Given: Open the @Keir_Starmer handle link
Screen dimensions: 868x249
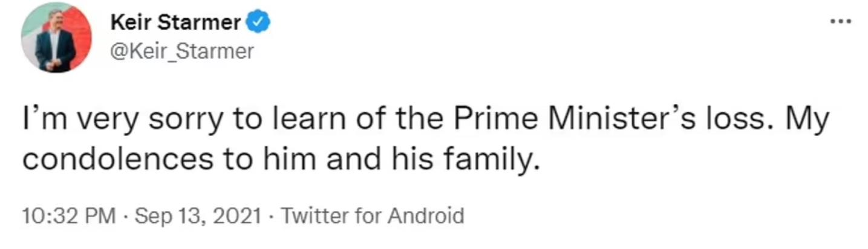Looking at the screenshot, I should click(x=181, y=52).
